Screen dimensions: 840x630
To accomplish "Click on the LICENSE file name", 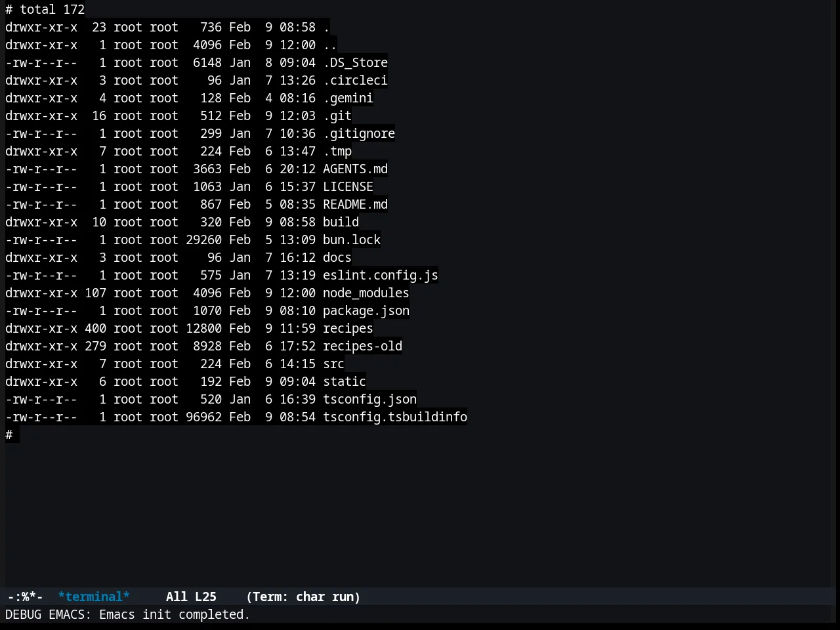I will click(x=348, y=186).
